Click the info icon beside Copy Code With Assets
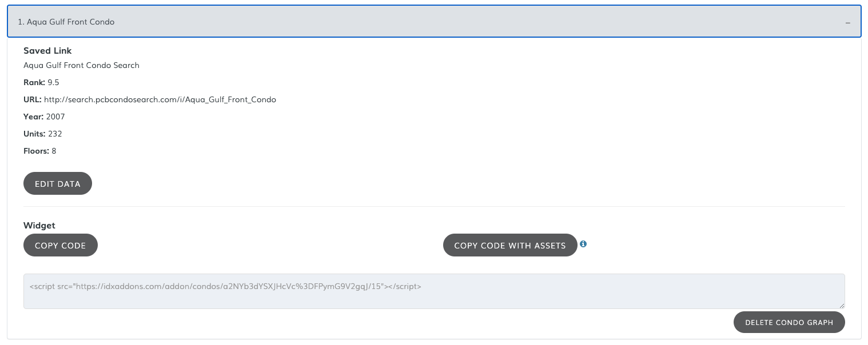 point(583,244)
